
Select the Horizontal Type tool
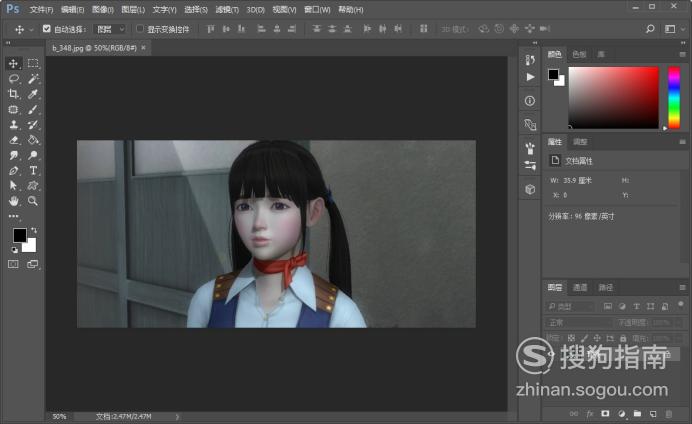33,170
